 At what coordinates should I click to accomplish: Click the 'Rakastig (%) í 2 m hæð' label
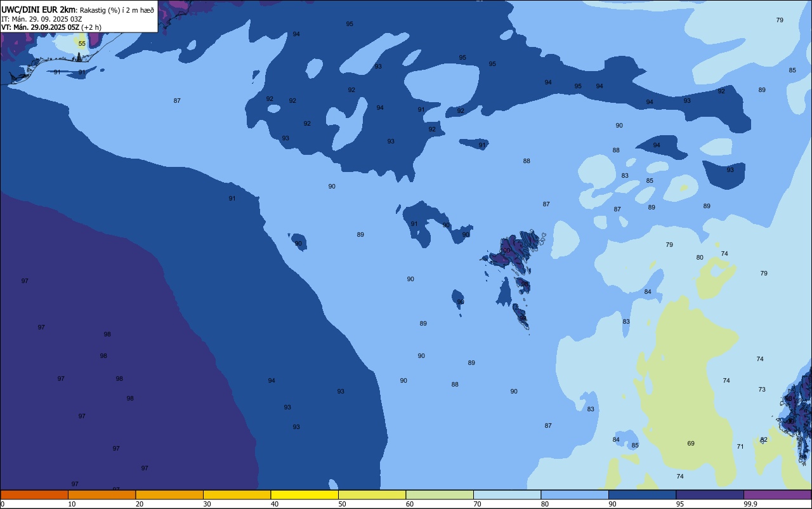pos(117,10)
